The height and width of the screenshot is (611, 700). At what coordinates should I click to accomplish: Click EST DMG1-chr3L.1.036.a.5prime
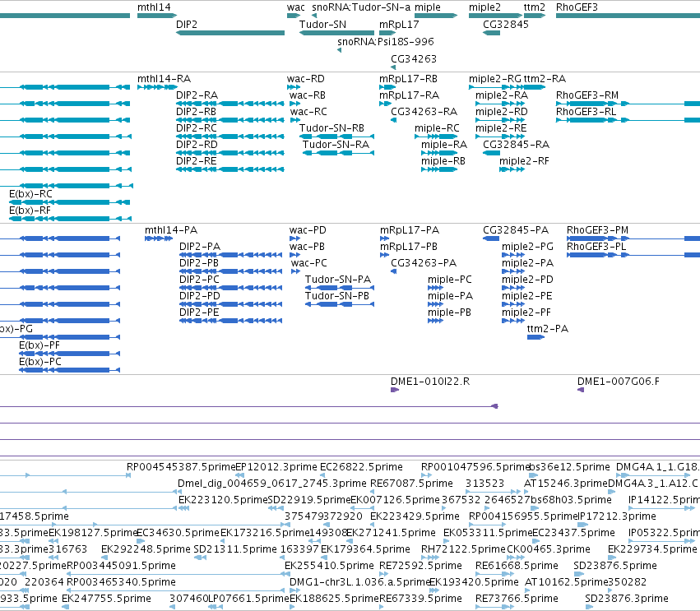click(359, 582)
